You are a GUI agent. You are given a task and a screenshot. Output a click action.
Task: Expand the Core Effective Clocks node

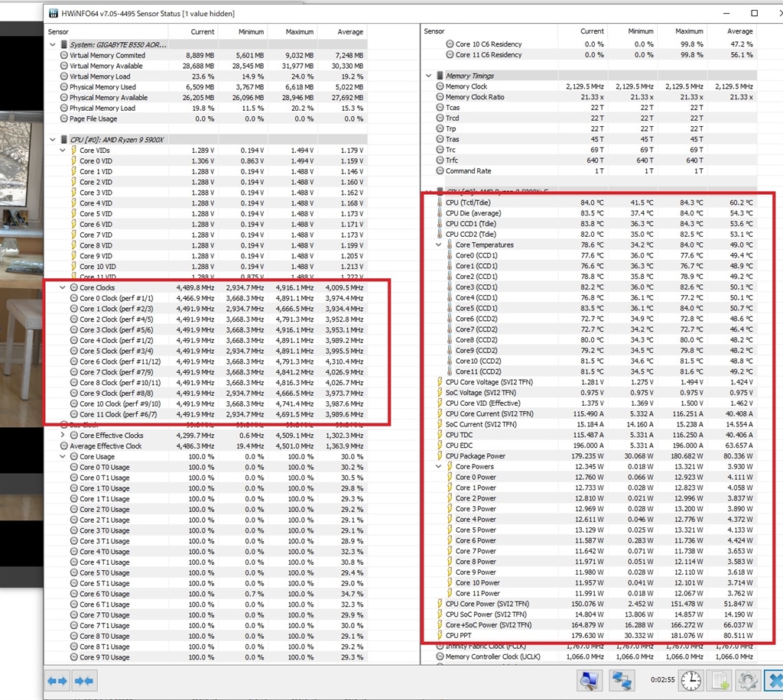pos(63,435)
